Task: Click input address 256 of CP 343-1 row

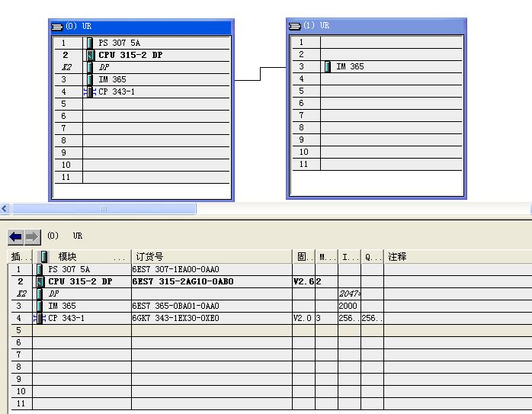Action: point(350,318)
